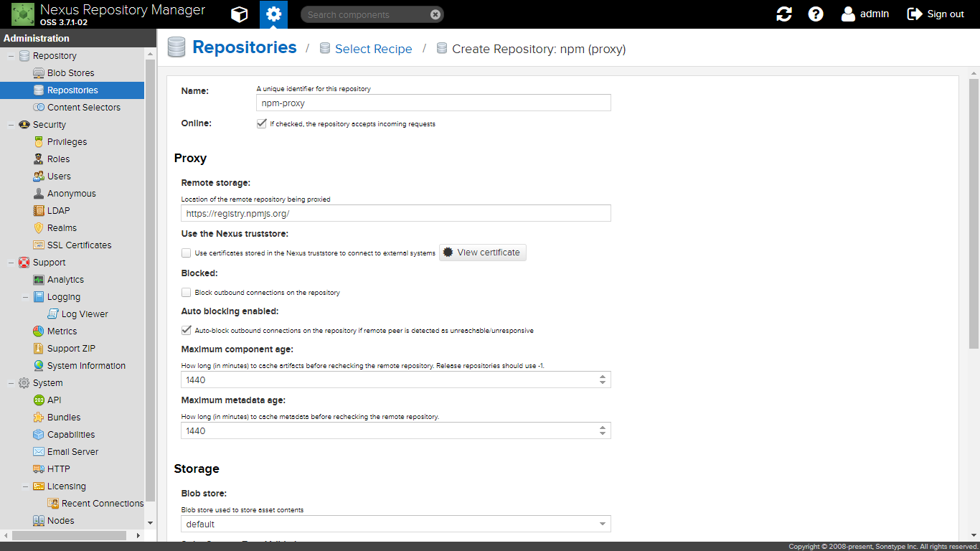Increase Maximum component age value
Image resolution: width=980 pixels, height=551 pixels.
click(603, 376)
